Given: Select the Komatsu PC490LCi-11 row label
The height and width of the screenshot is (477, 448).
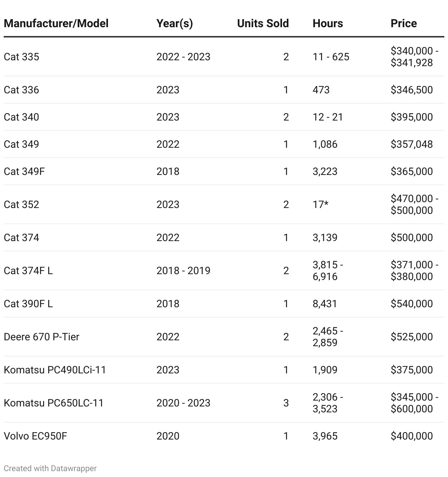Looking at the screenshot, I should tap(55, 370).
